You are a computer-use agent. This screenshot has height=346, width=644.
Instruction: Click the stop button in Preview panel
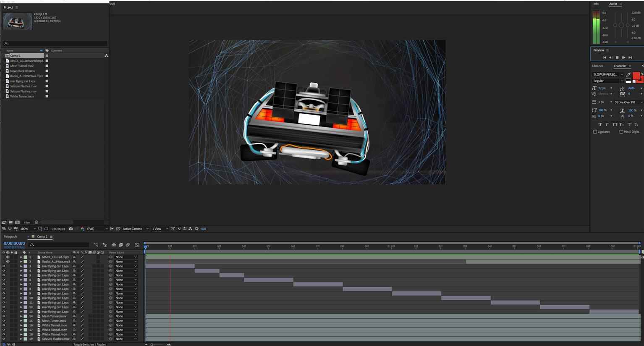(x=617, y=58)
